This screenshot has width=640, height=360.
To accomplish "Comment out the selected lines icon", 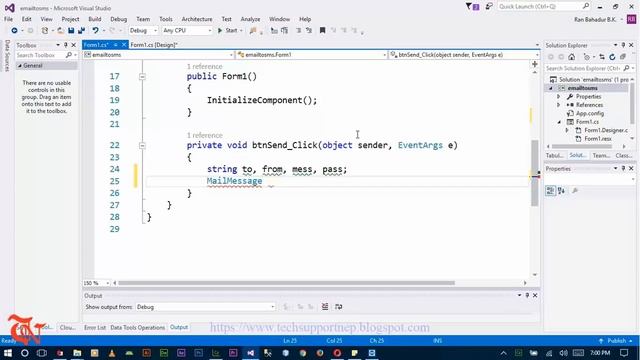I will (x=299, y=31).
